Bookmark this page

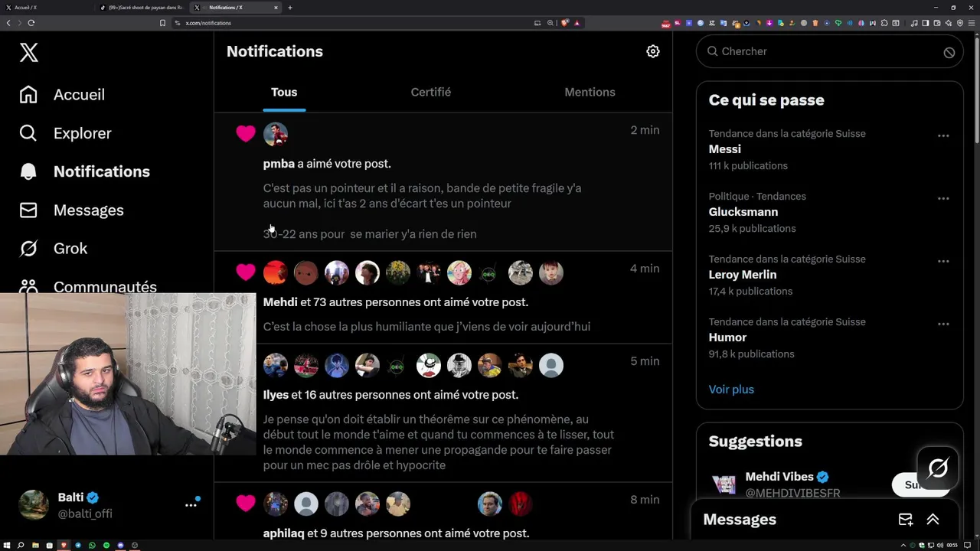click(x=162, y=23)
